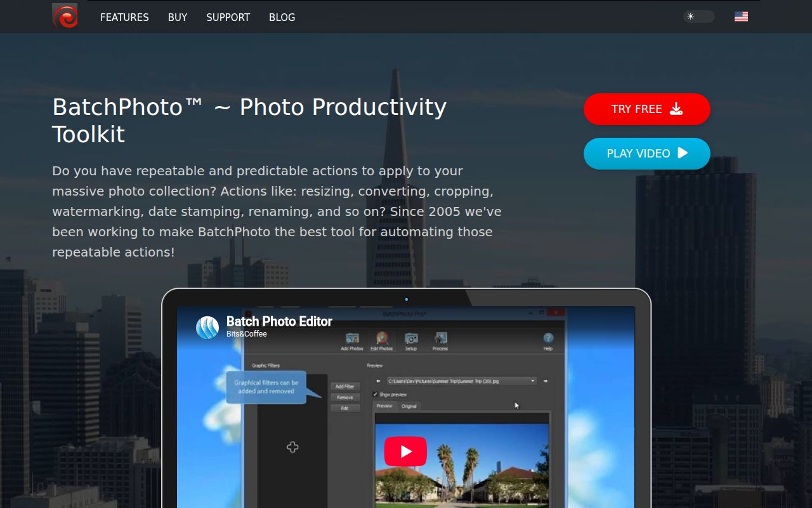The width and height of the screenshot is (812, 508).
Task: Click the 'Graphical filters can be added' tooltip
Action: tap(266, 387)
